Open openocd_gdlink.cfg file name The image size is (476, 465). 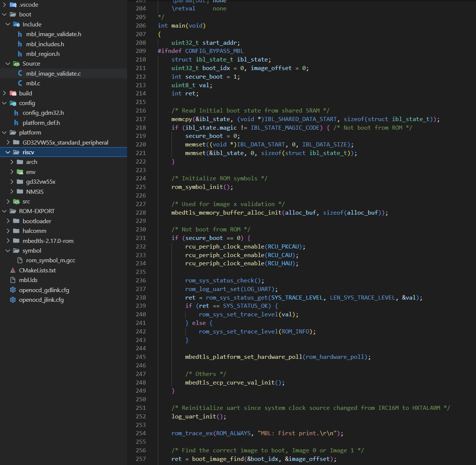tap(44, 290)
